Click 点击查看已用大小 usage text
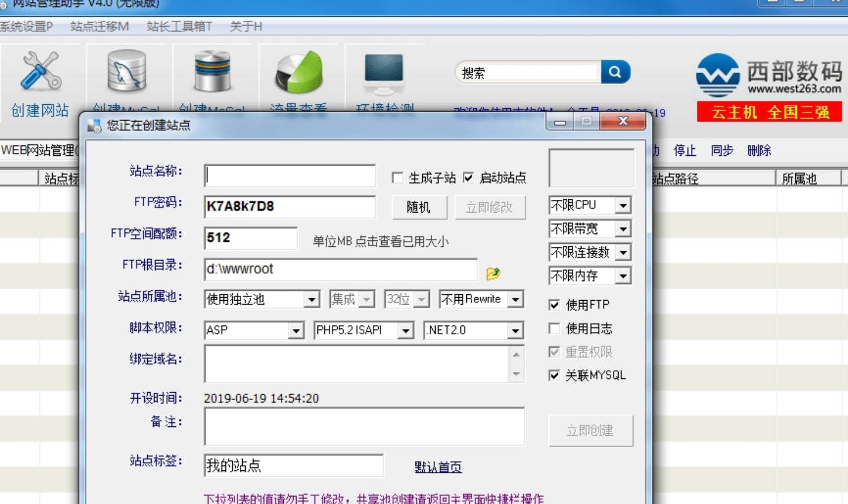 [x=401, y=242]
